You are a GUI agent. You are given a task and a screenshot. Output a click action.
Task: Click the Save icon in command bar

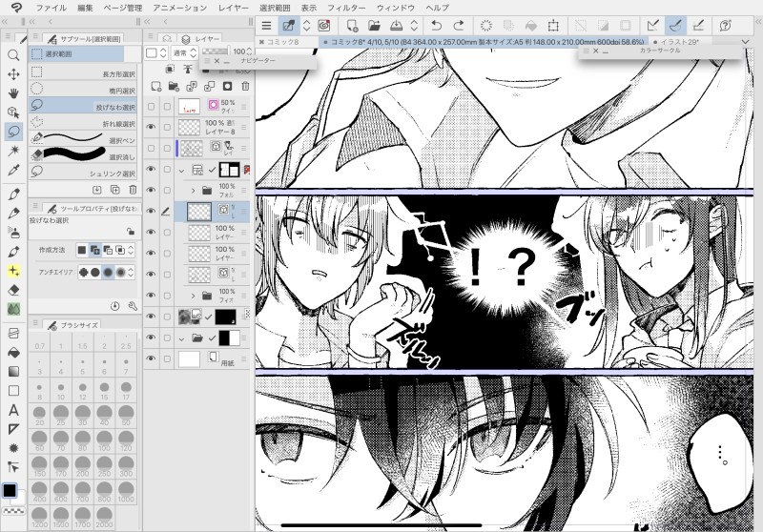click(x=397, y=26)
